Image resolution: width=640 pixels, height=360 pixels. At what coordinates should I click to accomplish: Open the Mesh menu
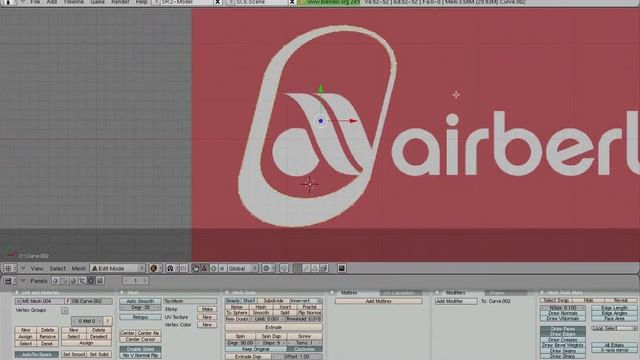coord(78,268)
